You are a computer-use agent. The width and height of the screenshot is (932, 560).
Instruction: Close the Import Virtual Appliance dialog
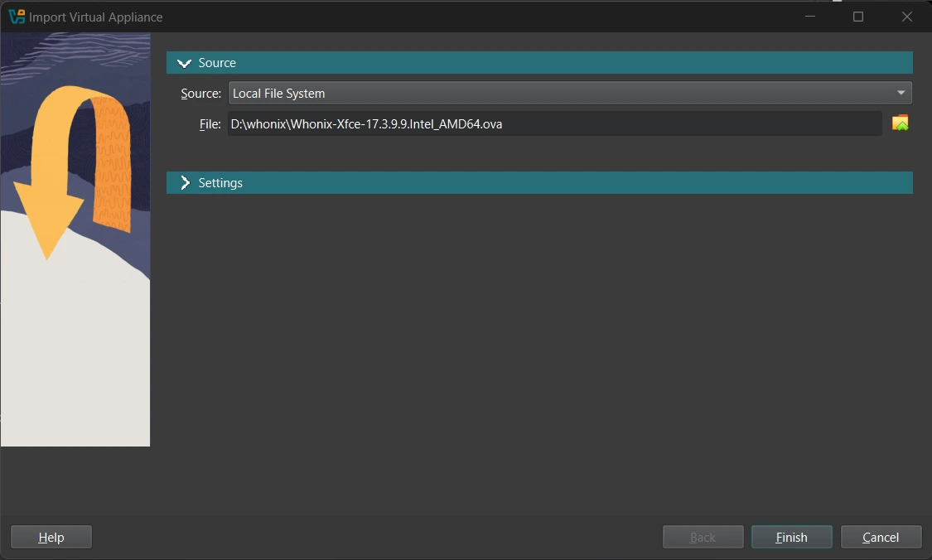[907, 17]
